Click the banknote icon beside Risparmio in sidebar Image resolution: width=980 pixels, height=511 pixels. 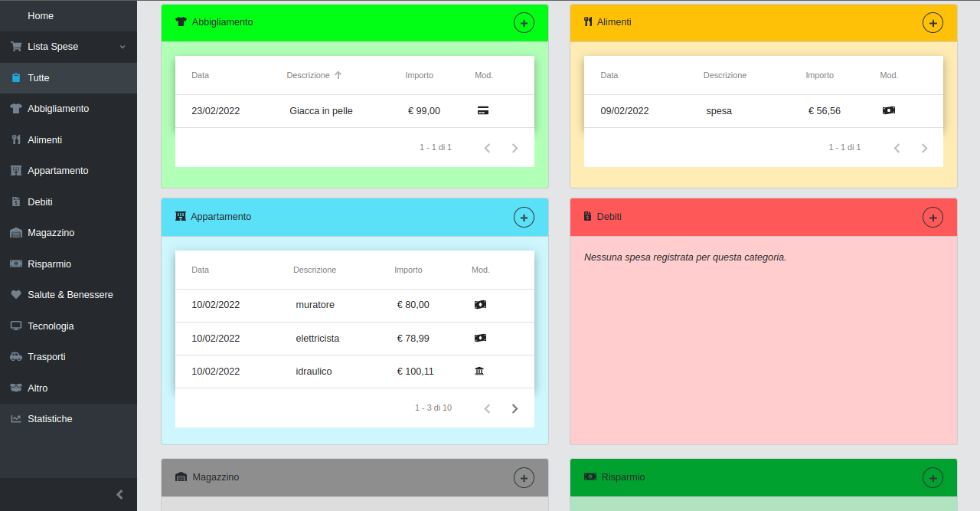16,264
